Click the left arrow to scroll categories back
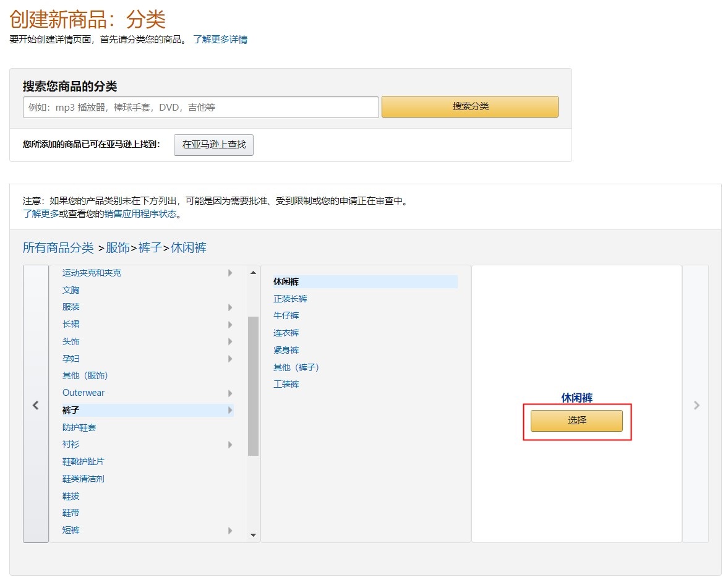 35,404
